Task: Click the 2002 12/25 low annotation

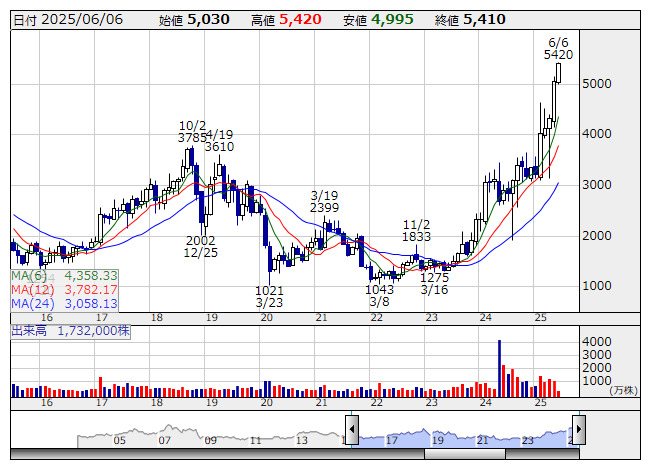Action: (200, 246)
